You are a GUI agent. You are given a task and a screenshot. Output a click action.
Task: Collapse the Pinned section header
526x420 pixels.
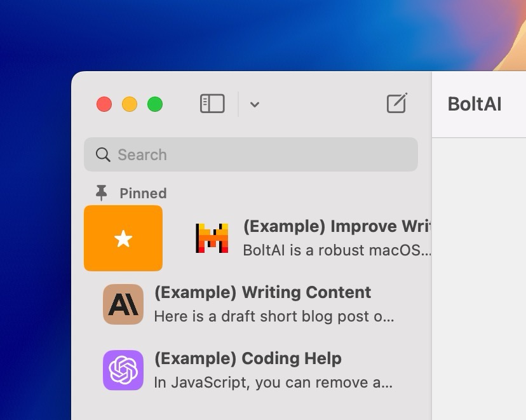coord(143,193)
